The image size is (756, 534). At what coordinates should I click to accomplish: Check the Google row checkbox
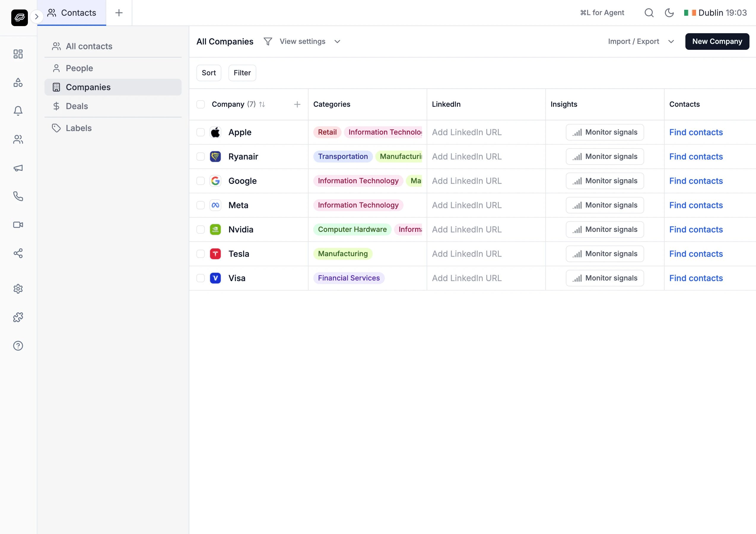pos(201,181)
